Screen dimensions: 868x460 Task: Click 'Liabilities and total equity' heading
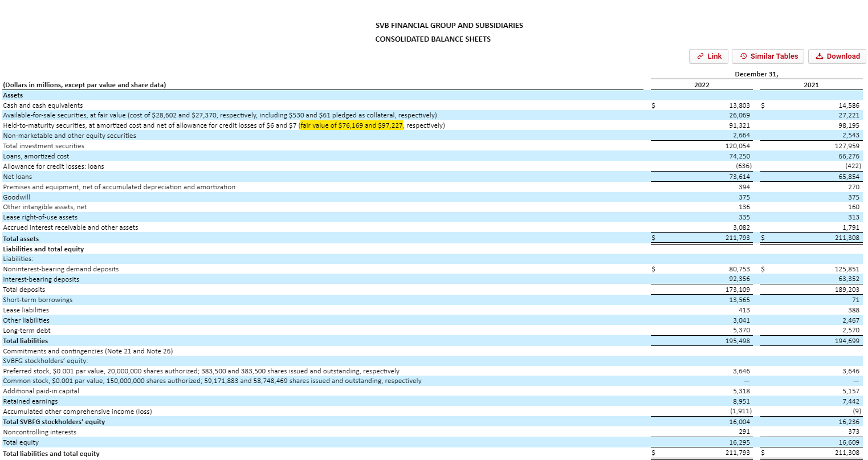pos(43,249)
